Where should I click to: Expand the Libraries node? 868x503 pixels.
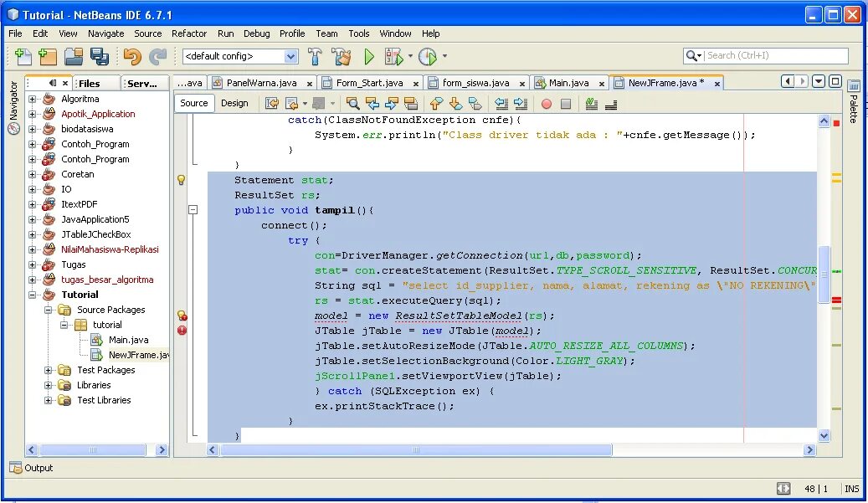pyautogui.click(x=49, y=385)
